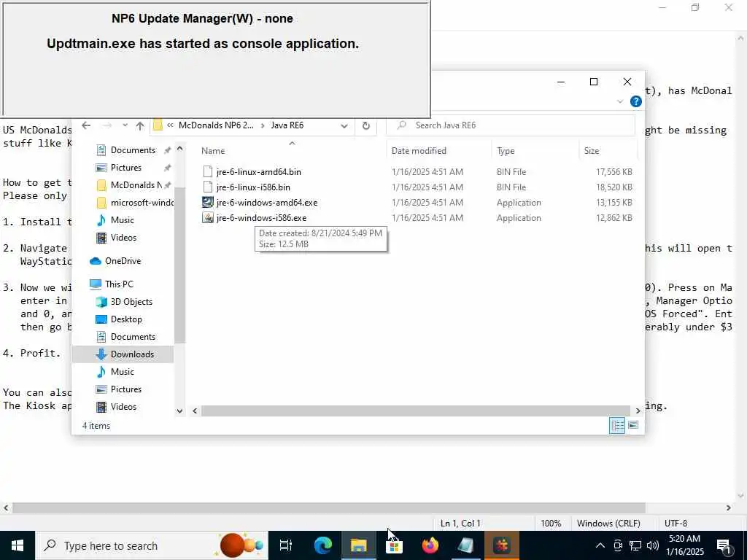Refresh the Java RE6 folder view
747x560 pixels.
pos(366,125)
